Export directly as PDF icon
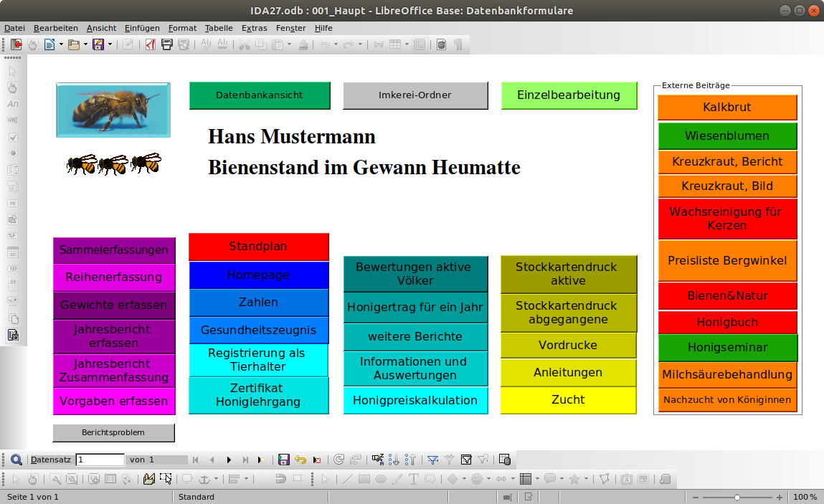The height and width of the screenshot is (504, 824). pyautogui.click(x=151, y=44)
